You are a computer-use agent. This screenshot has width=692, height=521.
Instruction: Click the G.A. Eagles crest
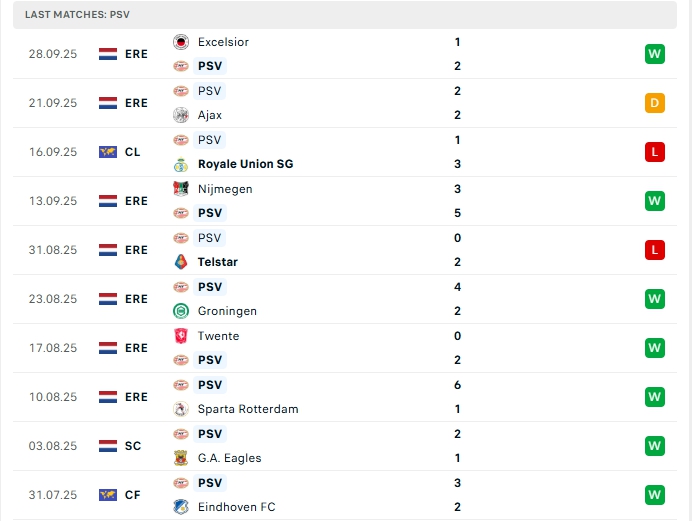181,458
